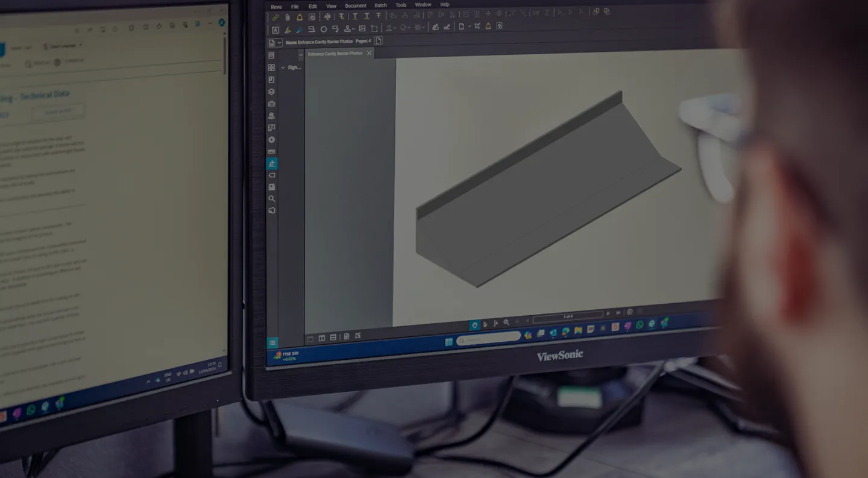
Task: Open the Thumbnails panel grid icon
Action: pos(271,68)
